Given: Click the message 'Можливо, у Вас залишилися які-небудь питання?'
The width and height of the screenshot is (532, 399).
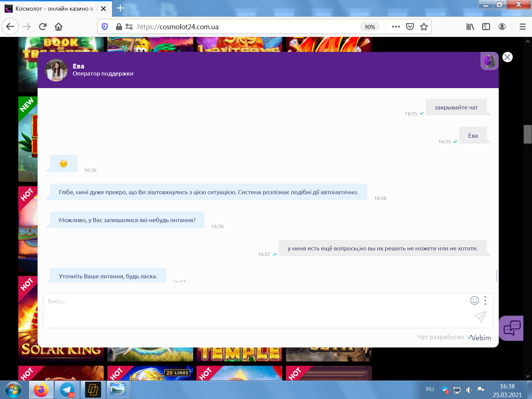Looking at the screenshot, I should [127, 220].
